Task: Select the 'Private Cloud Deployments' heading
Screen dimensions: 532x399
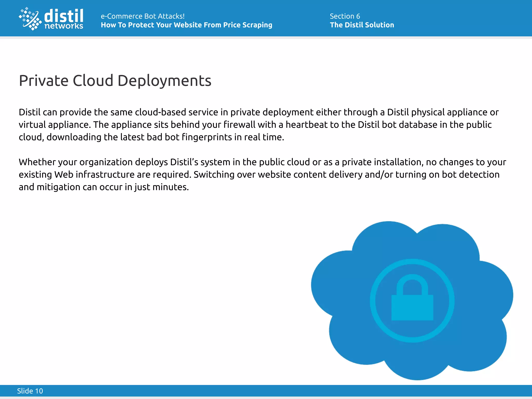Action: coord(115,81)
